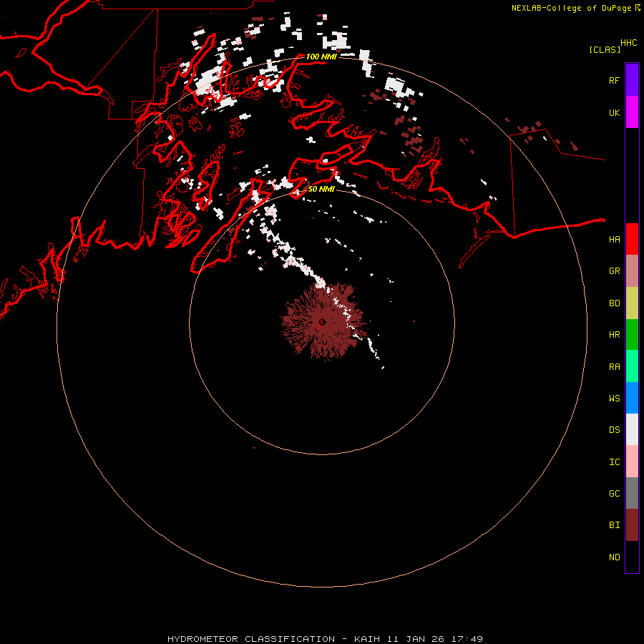Click the 'ND' legend label
The height and width of the screenshot is (644, 644).
click(x=614, y=557)
